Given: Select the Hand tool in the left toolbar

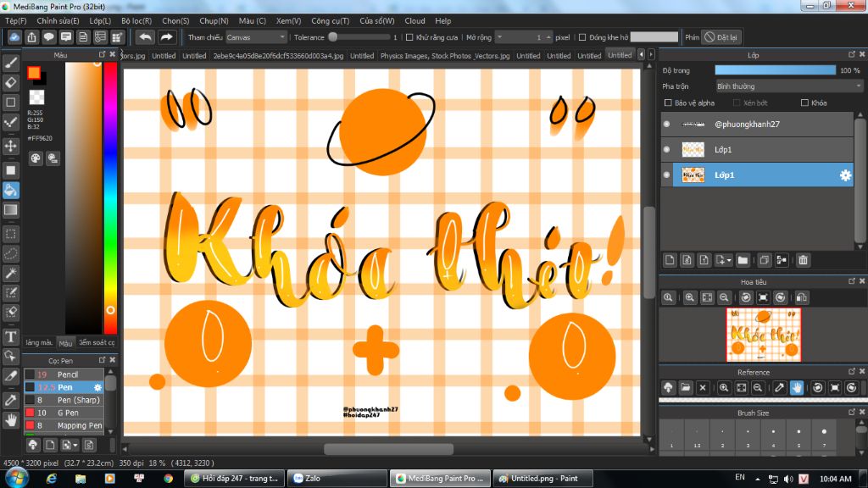Looking at the screenshot, I should click(10, 420).
